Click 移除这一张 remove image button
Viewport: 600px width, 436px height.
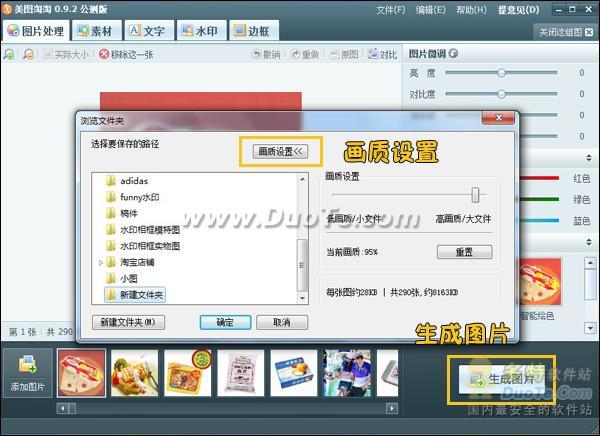click(126, 55)
